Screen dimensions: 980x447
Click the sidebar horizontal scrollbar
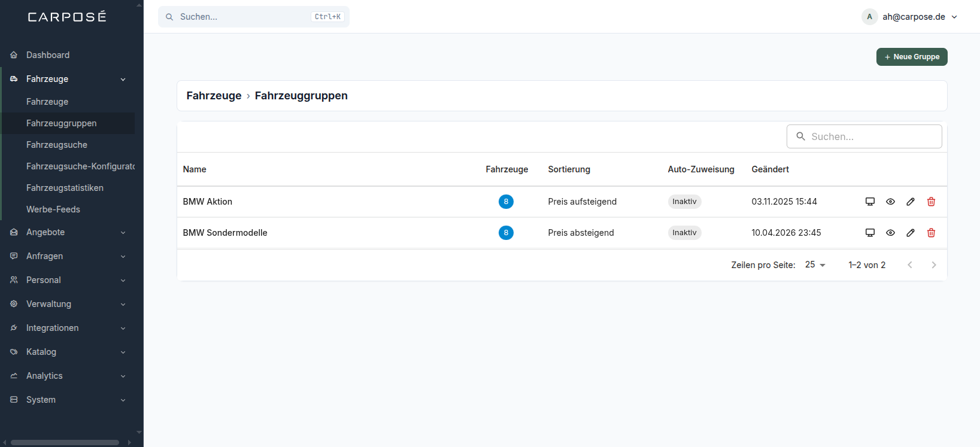pos(65,443)
